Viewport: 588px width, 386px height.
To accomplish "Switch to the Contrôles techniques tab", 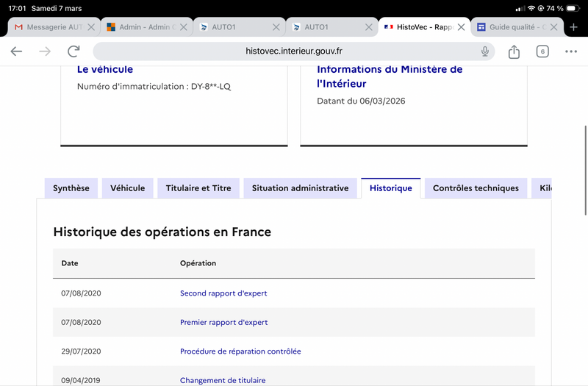I will coord(476,188).
